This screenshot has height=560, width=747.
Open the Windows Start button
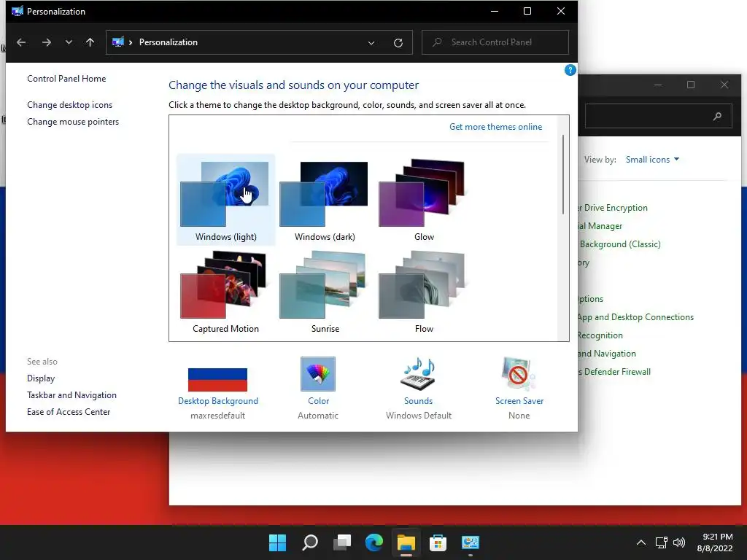coord(277,542)
